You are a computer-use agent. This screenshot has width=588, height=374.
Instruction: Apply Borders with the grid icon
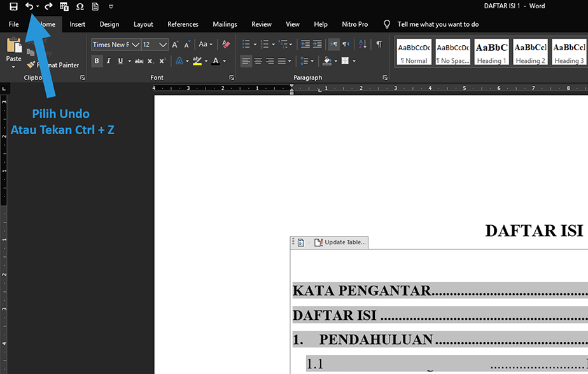coord(345,60)
